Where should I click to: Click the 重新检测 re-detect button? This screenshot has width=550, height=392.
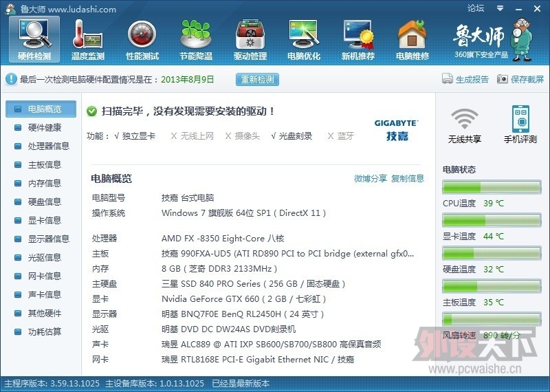point(257,79)
